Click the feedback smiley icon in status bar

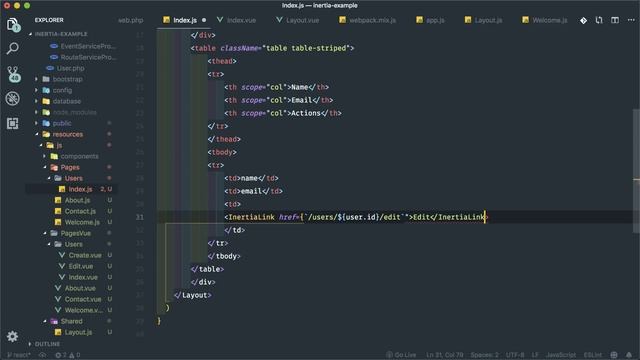[x=614, y=355]
